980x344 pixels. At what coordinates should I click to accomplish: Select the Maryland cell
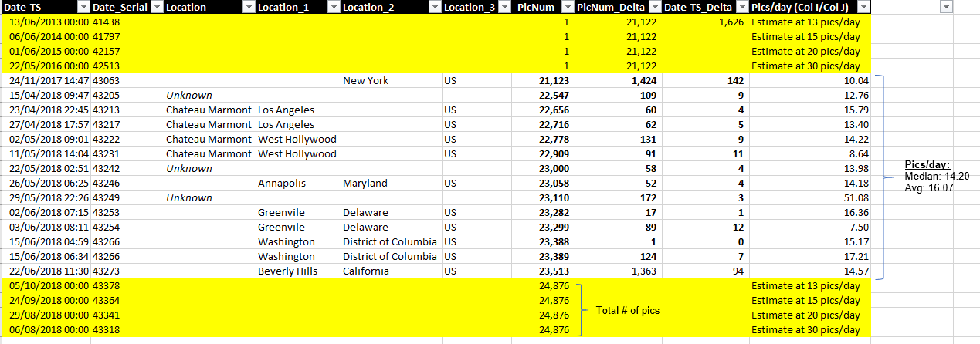coord(391,184)
